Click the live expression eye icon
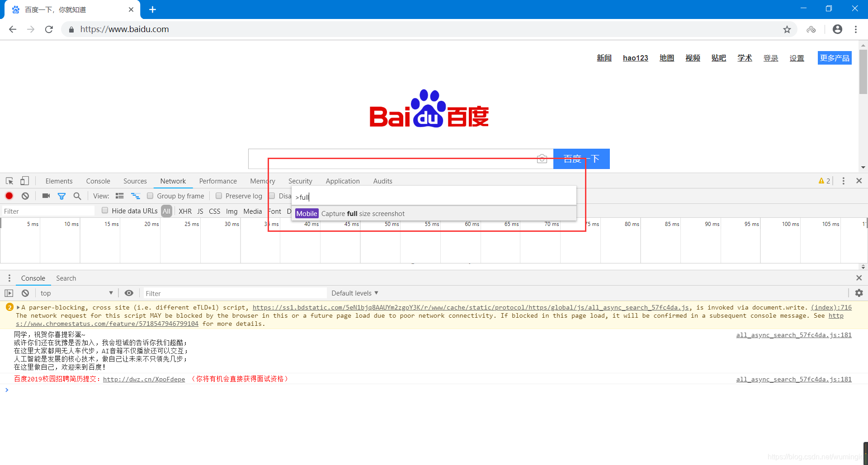 (129, 293)
